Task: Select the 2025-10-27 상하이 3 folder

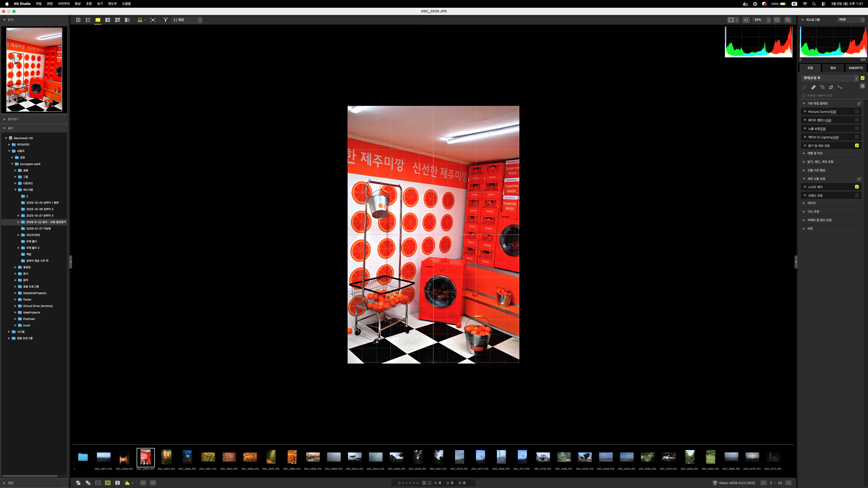Action: coord(40,216)
